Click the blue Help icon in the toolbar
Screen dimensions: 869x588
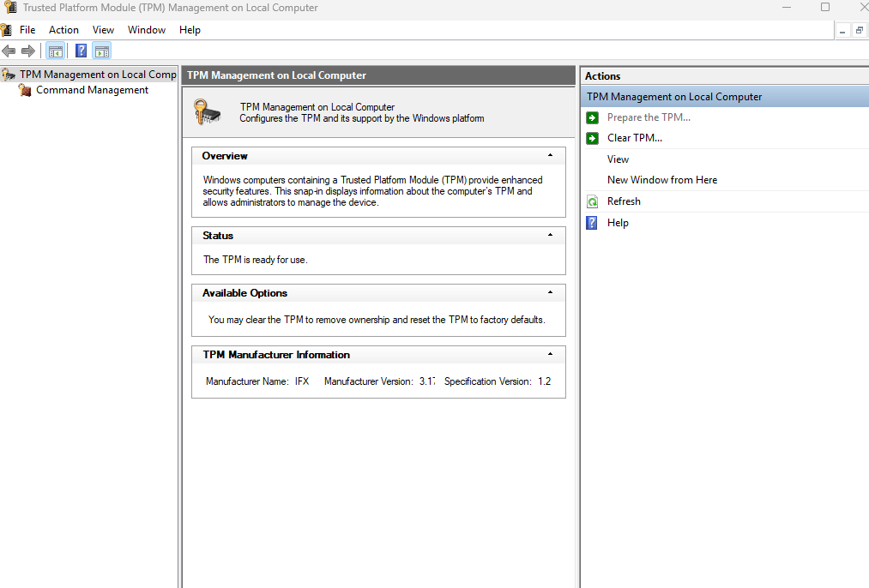[x=81, y=51]
